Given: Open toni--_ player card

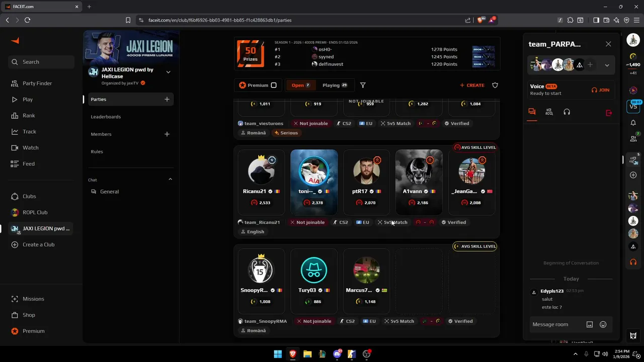Looking at the screenshot, I should coord(314,182).
